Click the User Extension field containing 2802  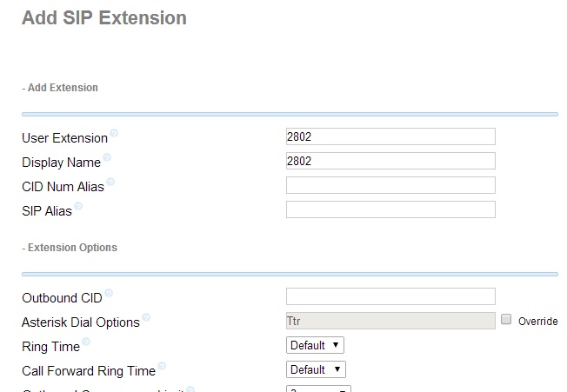(x=390, y=136)
